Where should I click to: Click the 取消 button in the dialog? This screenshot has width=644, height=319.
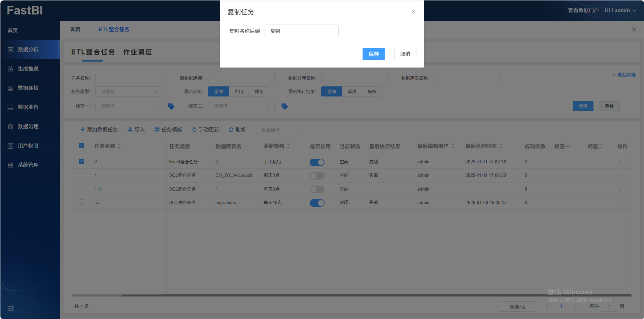coord(405,54)
